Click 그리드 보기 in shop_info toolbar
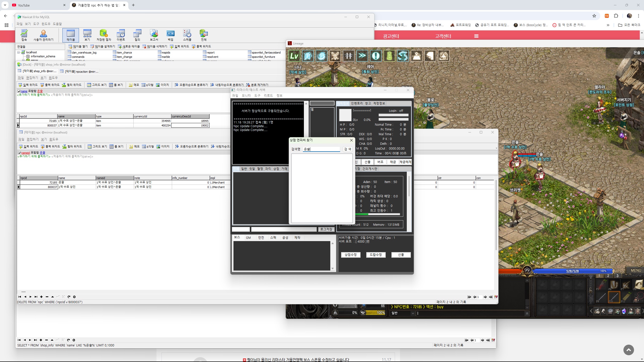The width and height of the screenshot is (644, 362). (x=97, y=85)
